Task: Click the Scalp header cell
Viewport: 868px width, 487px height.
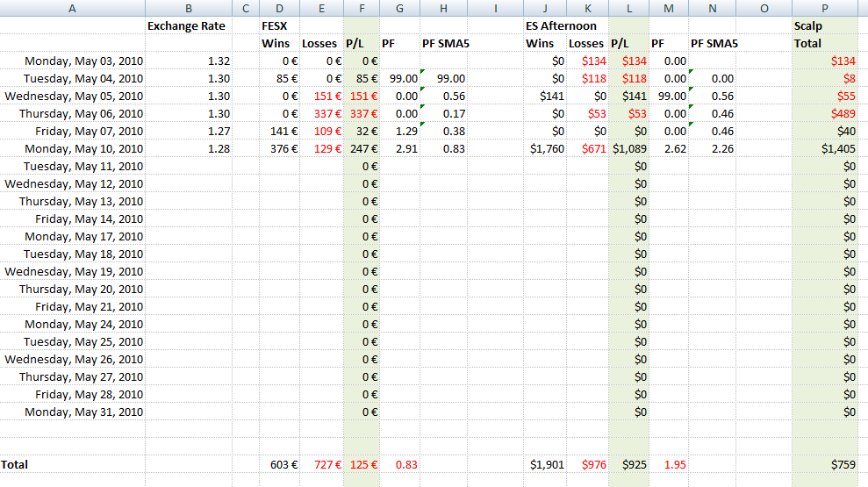Action: click(825, 26)
